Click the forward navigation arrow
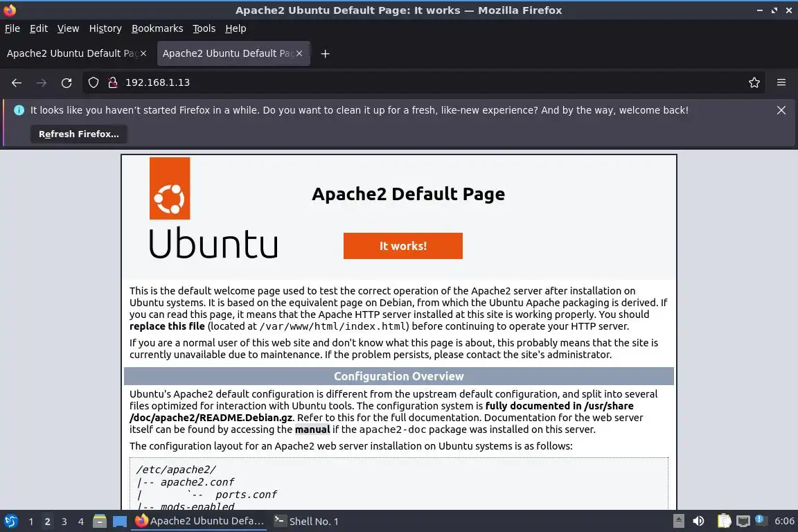Screen dimensions: 798x532 [x=42, y=82]
